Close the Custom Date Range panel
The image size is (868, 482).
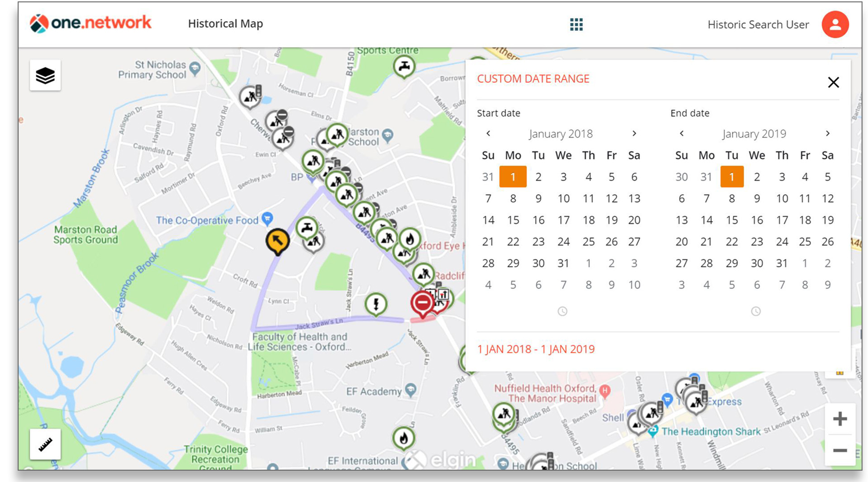(833, 82)
